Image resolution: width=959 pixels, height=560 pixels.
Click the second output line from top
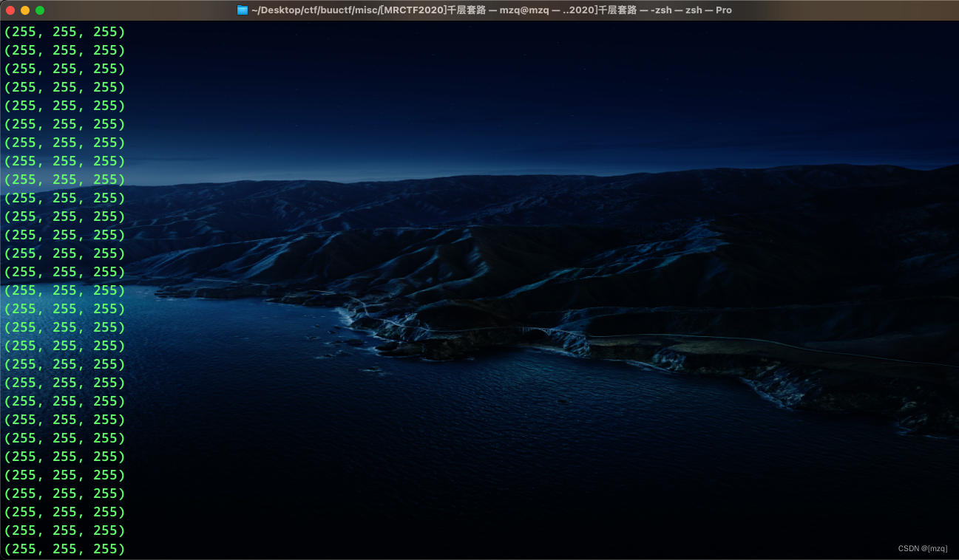pos(64,50)
